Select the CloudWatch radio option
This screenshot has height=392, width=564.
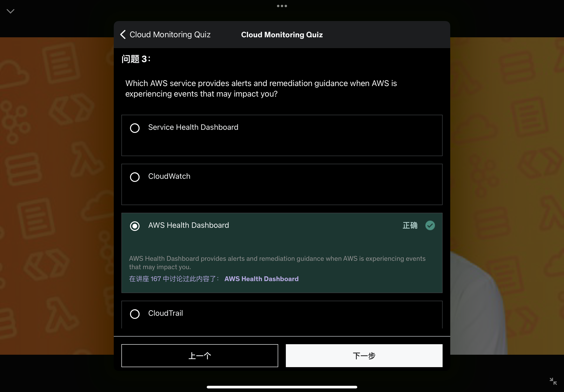click(135, 177)
